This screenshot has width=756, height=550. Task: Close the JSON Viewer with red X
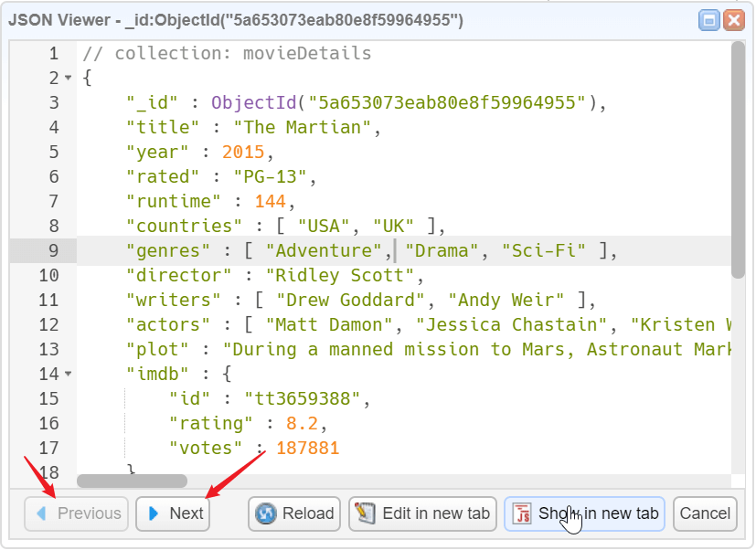coord(734,21)
